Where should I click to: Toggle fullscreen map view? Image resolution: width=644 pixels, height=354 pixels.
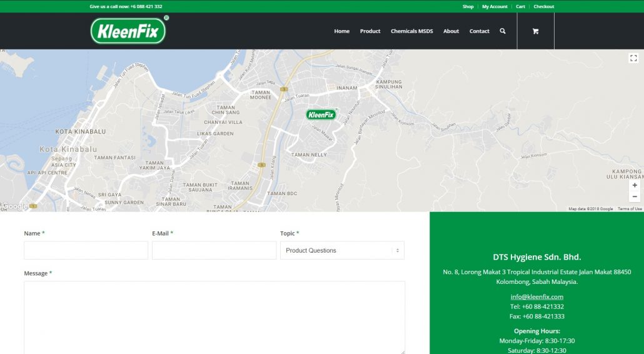click(x=633, y=58)
